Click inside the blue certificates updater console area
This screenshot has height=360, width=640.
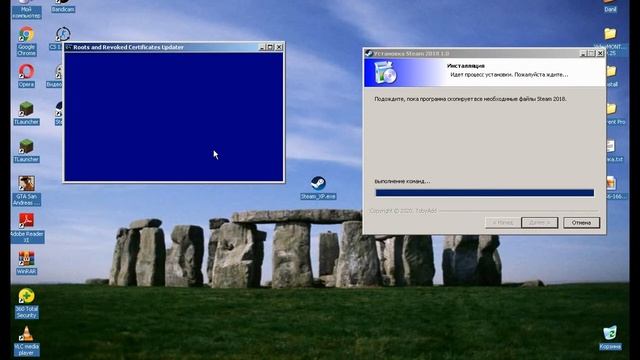coord(174,117)
